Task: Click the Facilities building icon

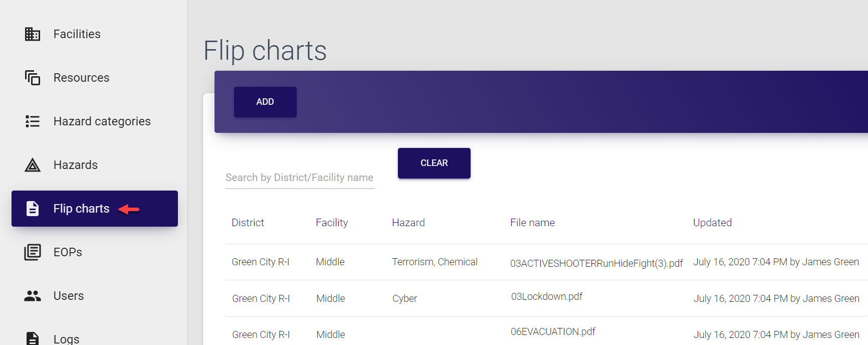Action: click(x=33, y=34)
